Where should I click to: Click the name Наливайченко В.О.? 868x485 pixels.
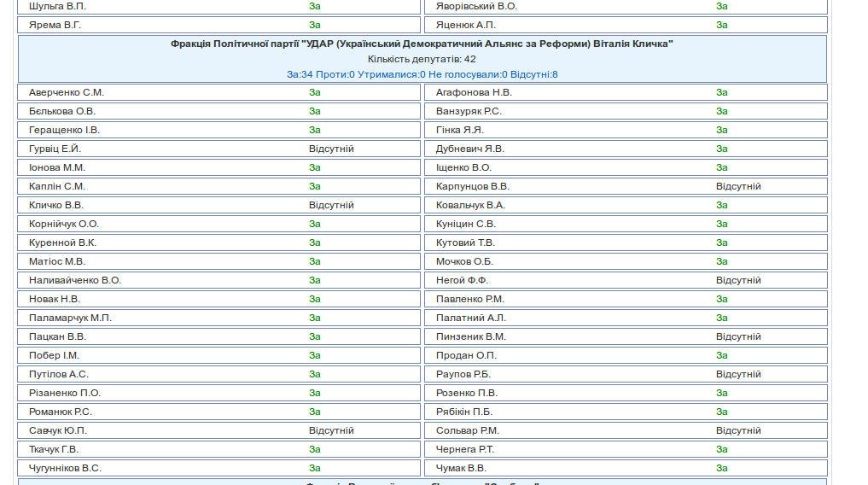click(x=75, y=281)
